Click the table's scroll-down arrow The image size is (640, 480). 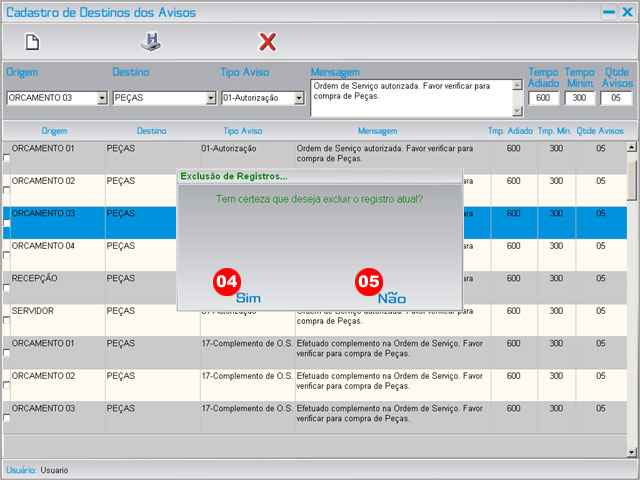[631, 452]
